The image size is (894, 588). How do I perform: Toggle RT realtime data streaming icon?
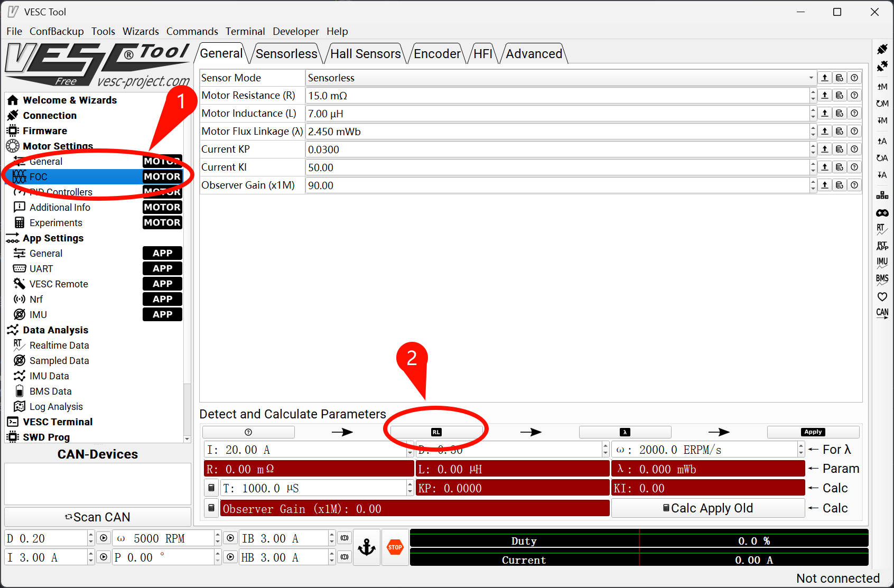(x=882, y=229)
